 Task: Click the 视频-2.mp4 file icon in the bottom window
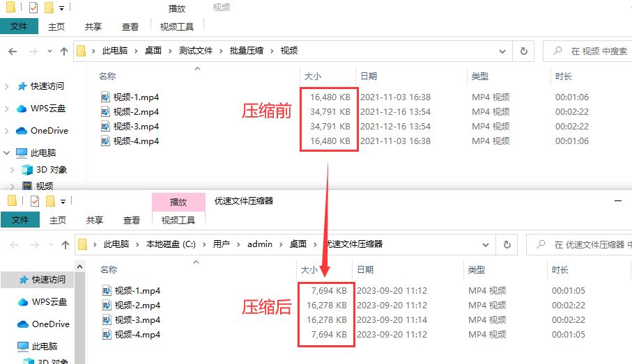pos(107,306)
